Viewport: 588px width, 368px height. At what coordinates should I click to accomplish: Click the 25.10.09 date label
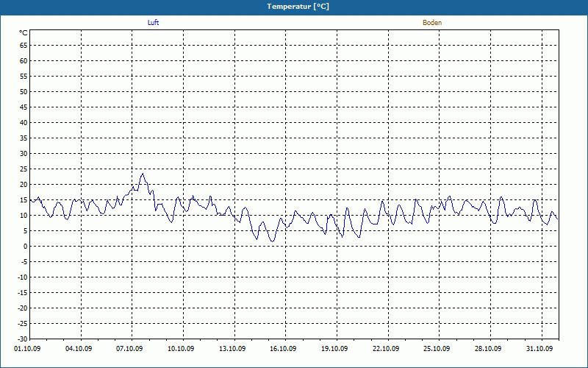coord(437,349)
